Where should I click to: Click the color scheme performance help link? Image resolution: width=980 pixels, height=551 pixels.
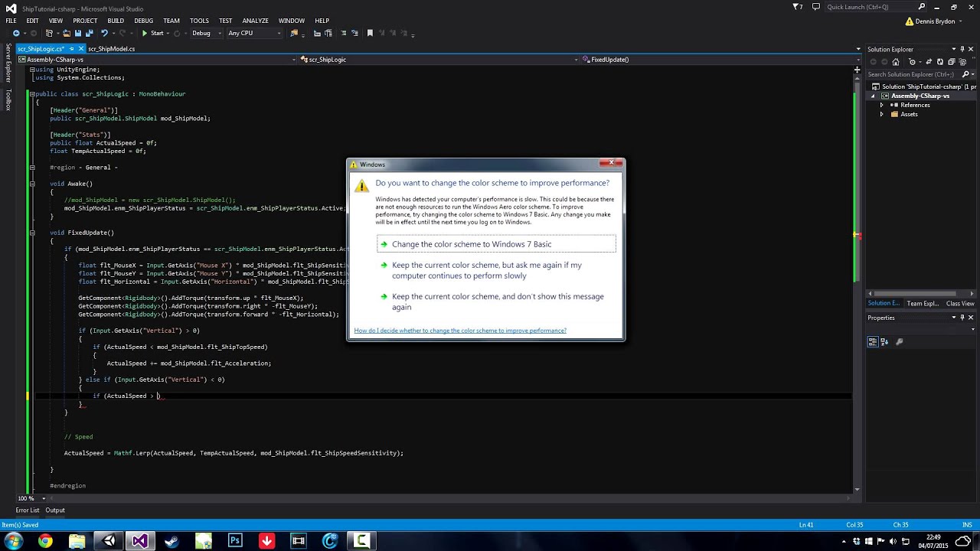click(x=460, y=331)
